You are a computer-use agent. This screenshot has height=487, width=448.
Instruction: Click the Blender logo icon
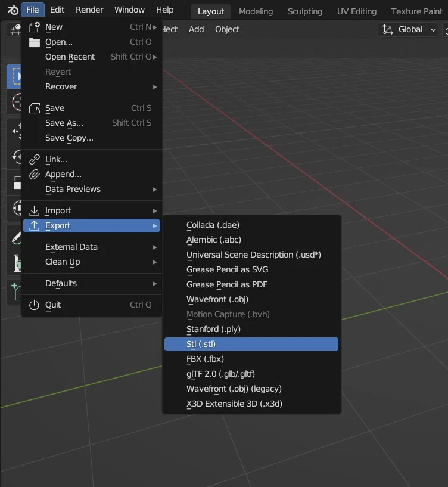coord(13,10)
